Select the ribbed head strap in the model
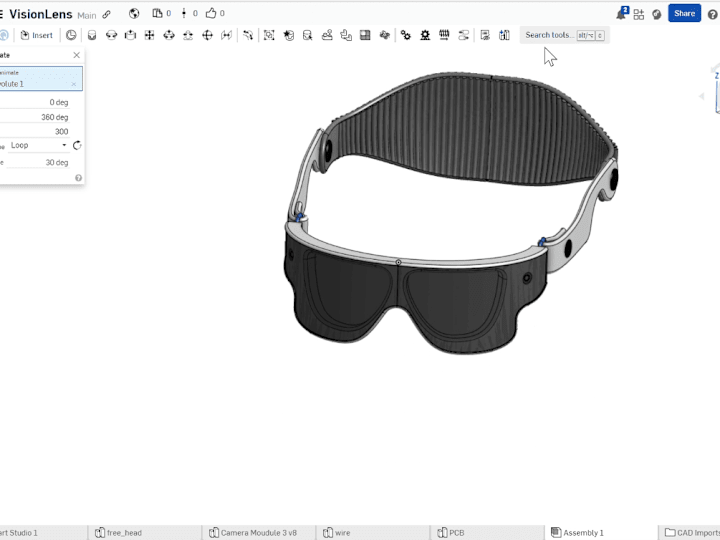720x540 pixels. 473,129
